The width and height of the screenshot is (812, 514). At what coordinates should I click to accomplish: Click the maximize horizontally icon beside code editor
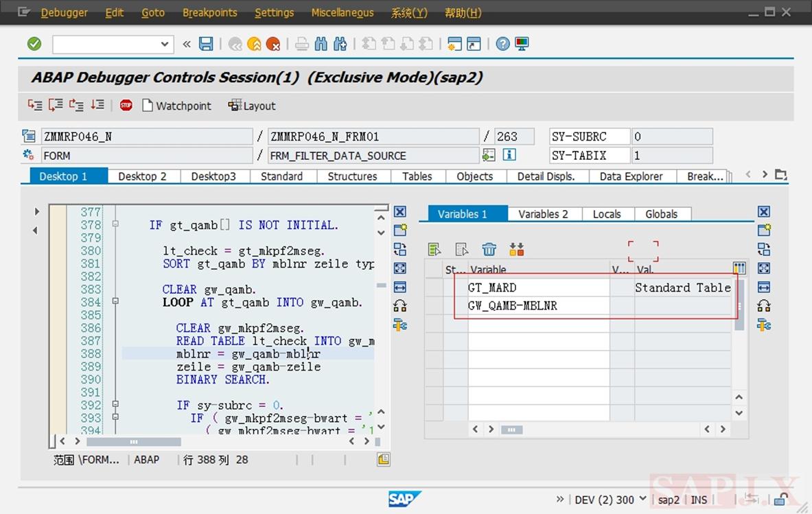pyautogui.click(x=399, y=288)
